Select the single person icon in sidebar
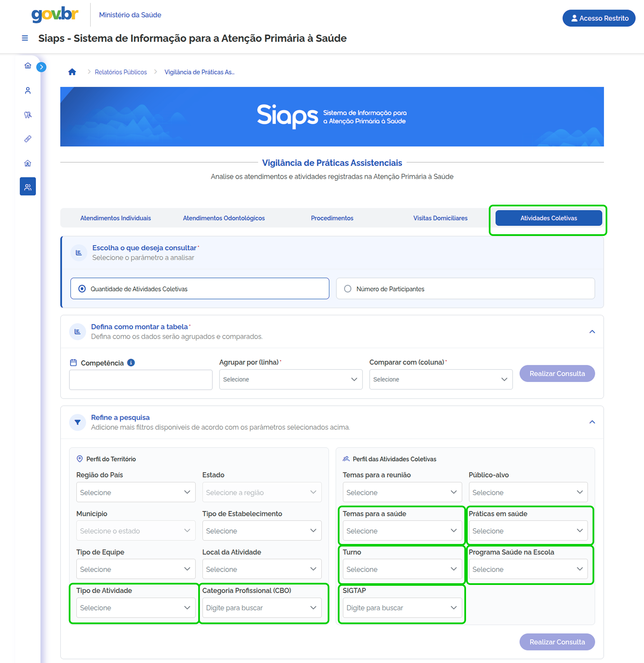The image size is (644, 663). pyautogui.click(x=28, y=90)
